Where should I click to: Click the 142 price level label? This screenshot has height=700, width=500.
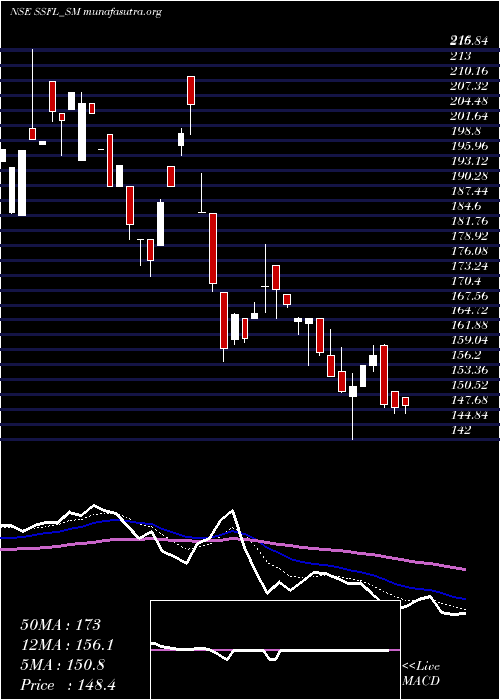pyautogui.click(x=461, y=430)
